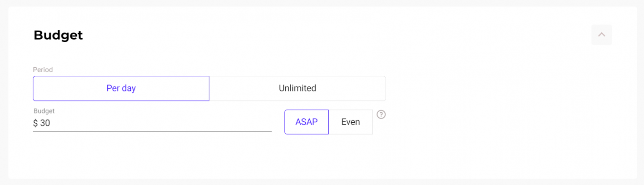Viewport: 644px width, 185px height.
Task: Hide budget settings using the up arrow
Action: [601, 35]
